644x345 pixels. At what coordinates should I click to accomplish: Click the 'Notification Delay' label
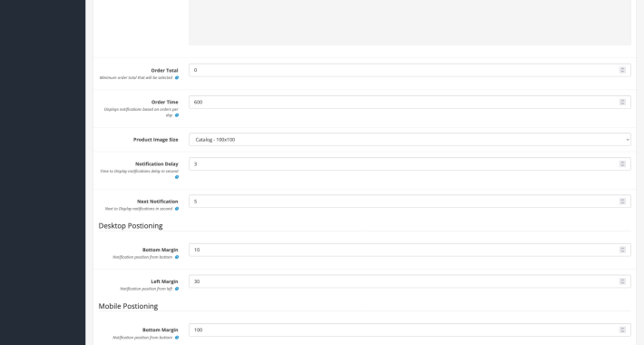(157, 164)
